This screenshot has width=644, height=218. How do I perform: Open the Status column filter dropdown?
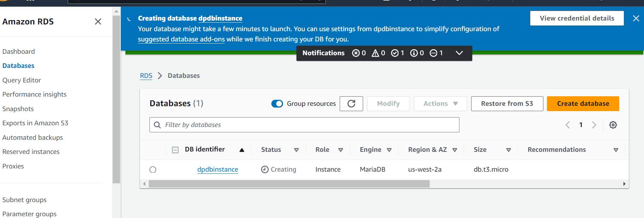coord(296,150)
